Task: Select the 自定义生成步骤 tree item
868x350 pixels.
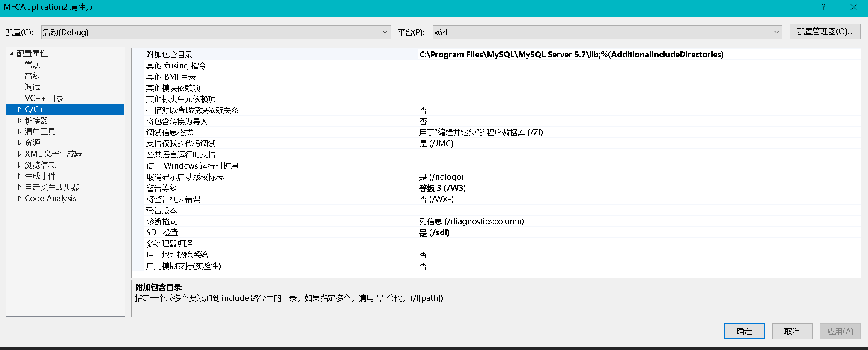Action: click(x=52, y=187)
